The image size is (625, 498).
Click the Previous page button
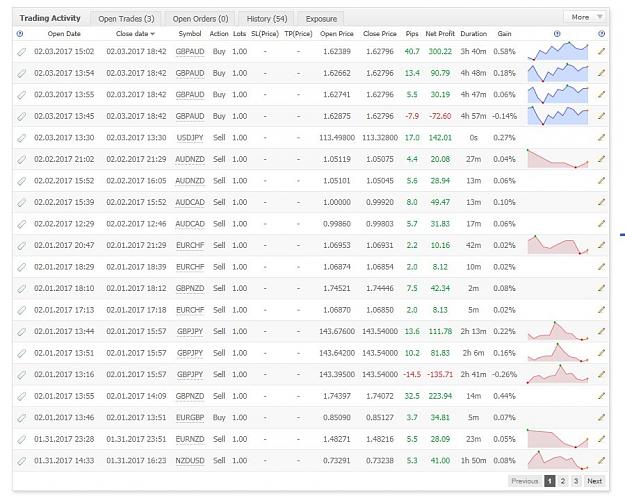point(525,481)
